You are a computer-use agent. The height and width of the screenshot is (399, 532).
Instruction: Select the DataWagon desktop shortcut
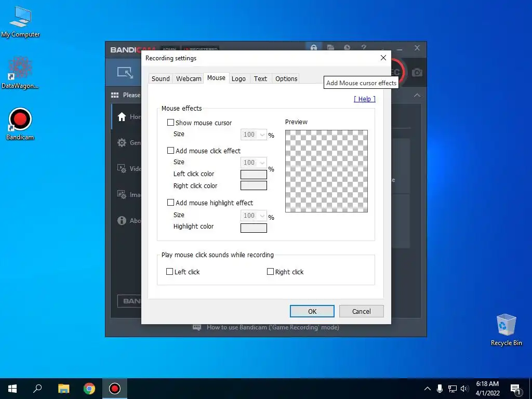[x=20, y=73]
